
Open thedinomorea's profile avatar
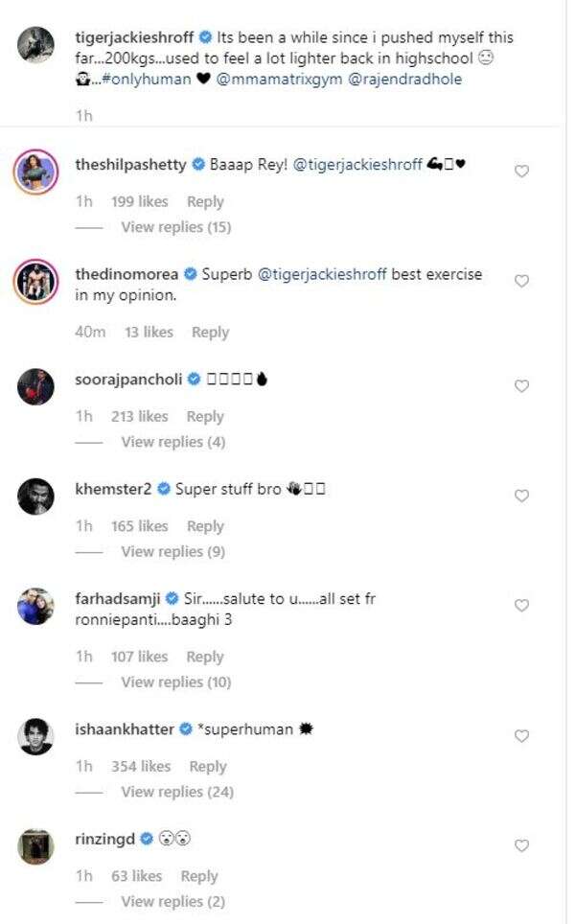click(x=36, y=283)
